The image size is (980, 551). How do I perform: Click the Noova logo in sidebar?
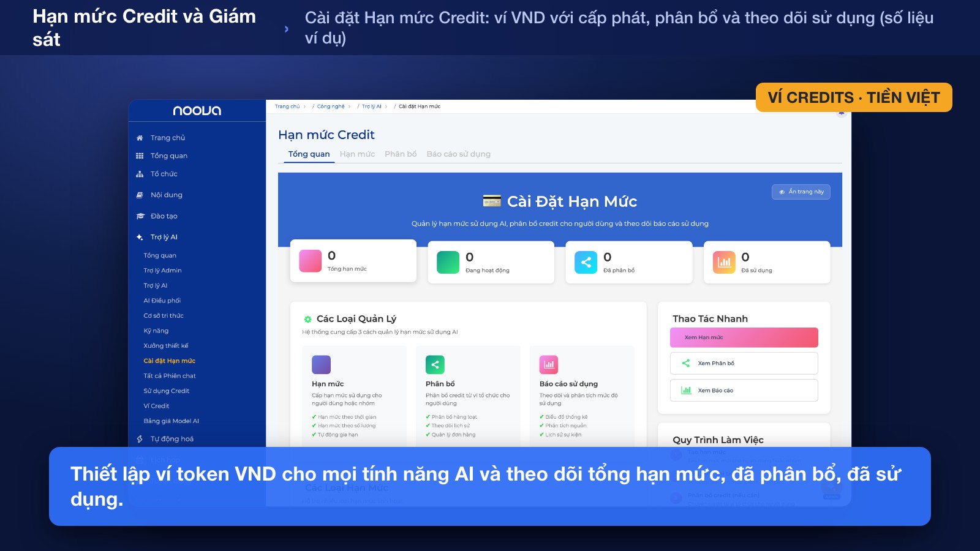(197, 111)
